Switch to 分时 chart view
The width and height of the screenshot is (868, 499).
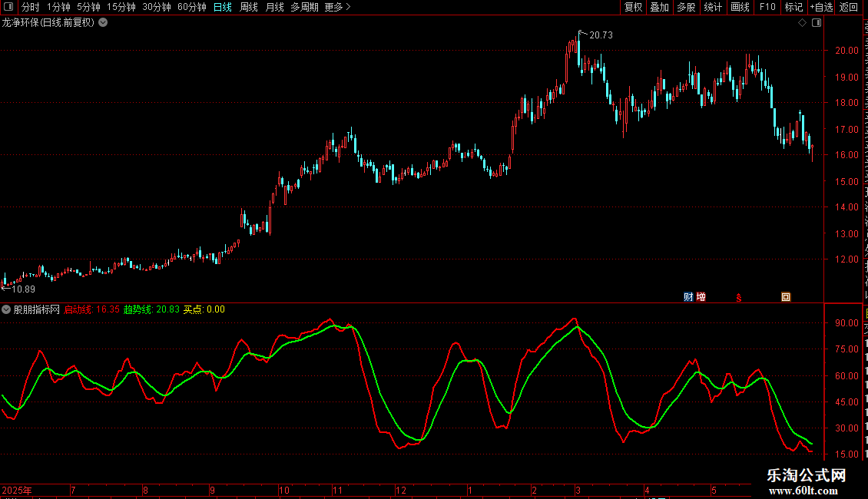tap(31, 7)
